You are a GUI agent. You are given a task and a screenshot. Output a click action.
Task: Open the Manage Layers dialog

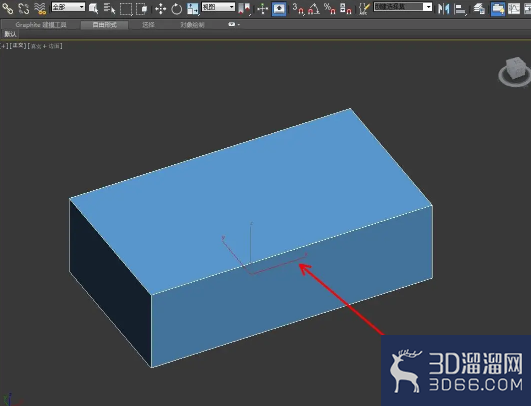[479, 9]
